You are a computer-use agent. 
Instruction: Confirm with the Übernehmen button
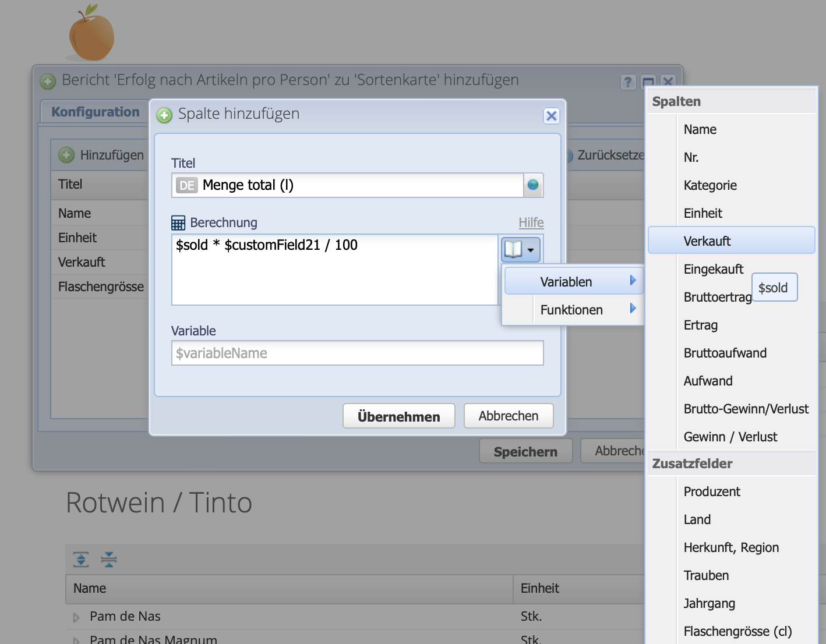pyautogui.click(x=398, y=416)
